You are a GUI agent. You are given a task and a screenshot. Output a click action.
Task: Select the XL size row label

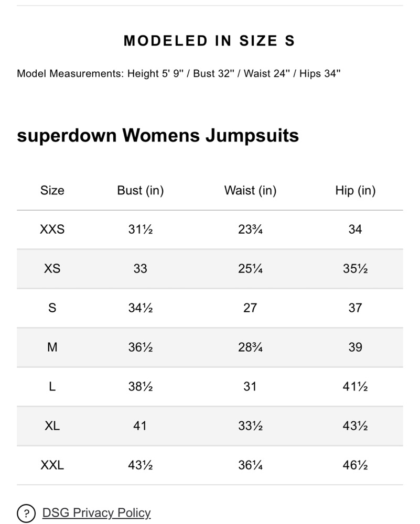[x=52, y=425]
